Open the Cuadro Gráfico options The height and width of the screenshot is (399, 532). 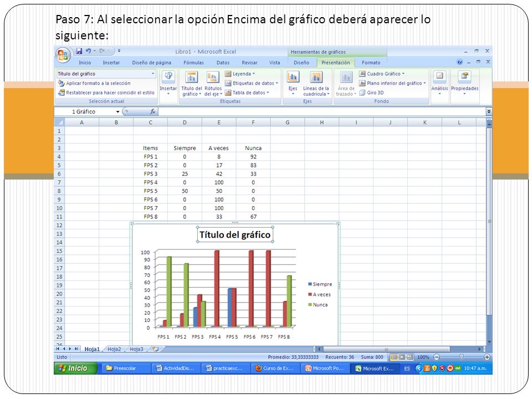point(382,74)
